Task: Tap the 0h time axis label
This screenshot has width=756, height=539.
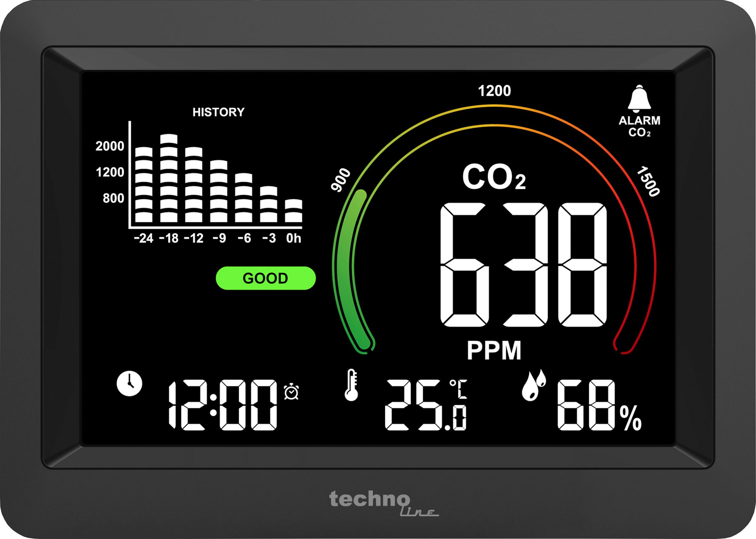Action: click(294, 238)
